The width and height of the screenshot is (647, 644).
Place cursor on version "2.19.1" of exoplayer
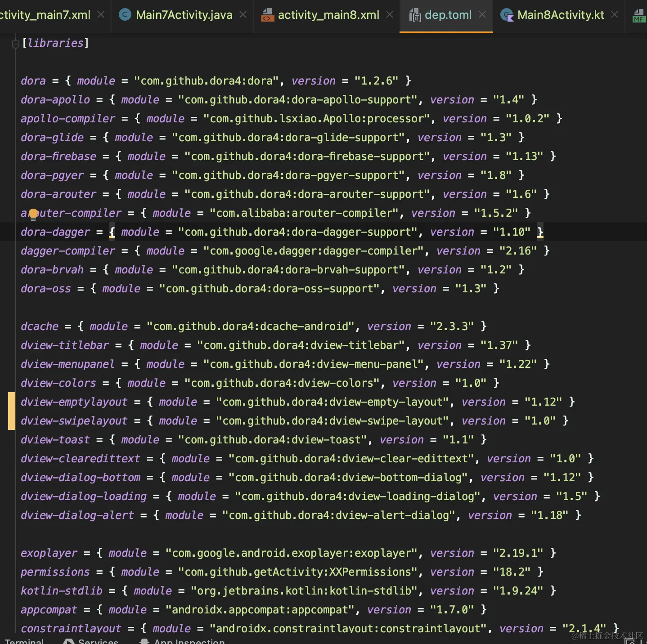point(518,553)
